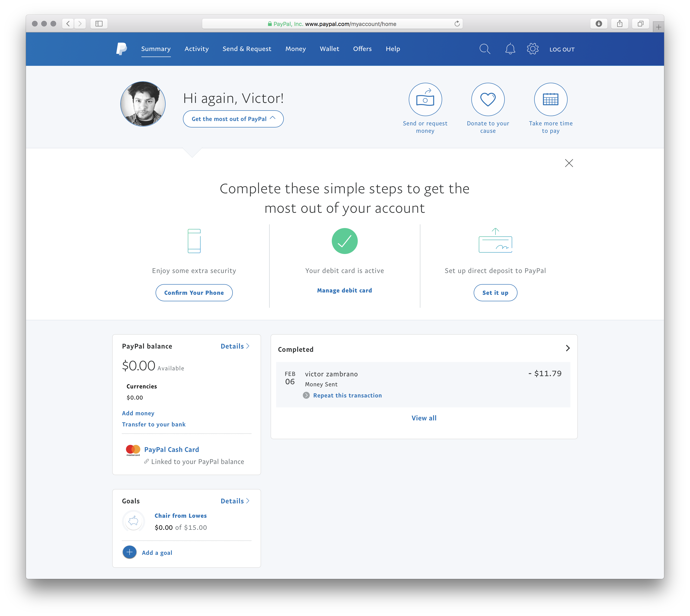Click the - $11.79 amount
Image resolution: width=690 pixels, height=616 pixels.
click(x=545, y=373)
